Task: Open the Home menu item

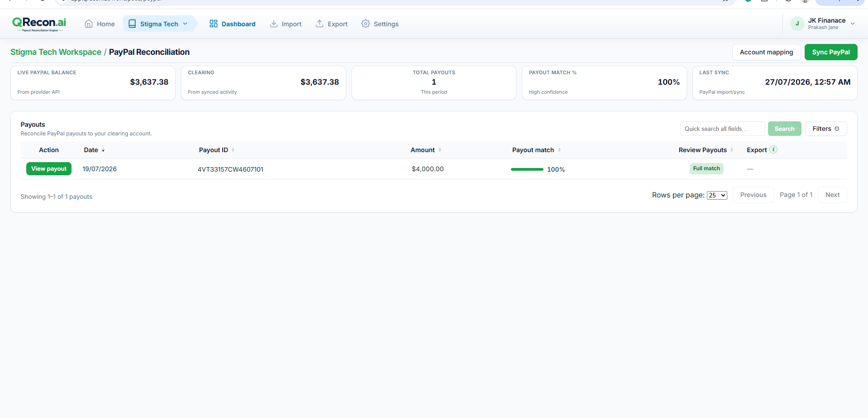Action: (100, 24)
